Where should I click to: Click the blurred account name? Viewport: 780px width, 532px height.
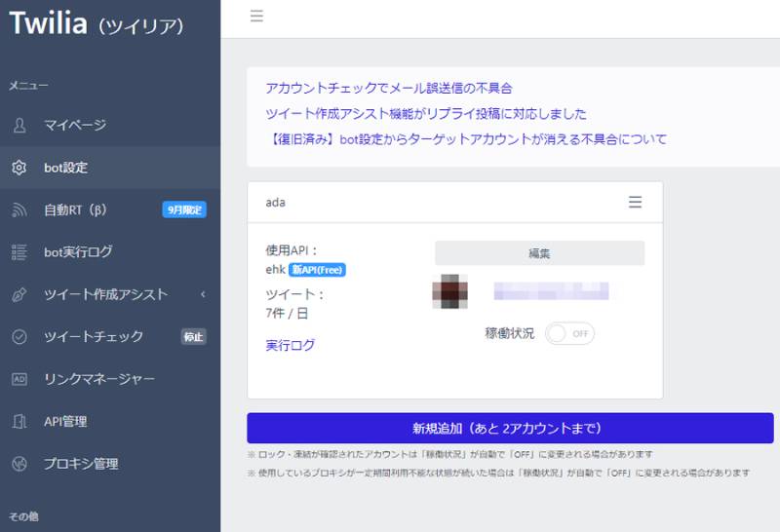(x=551, y=291)
